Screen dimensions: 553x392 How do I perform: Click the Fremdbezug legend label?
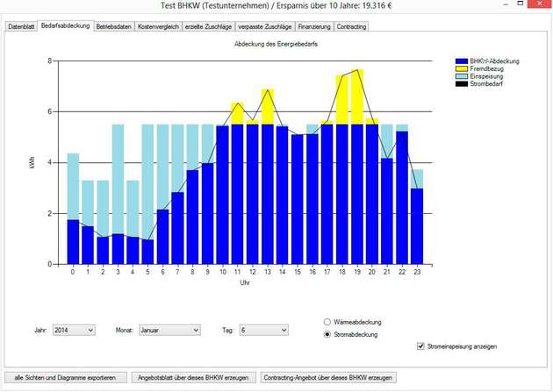(x=486, y=68)
